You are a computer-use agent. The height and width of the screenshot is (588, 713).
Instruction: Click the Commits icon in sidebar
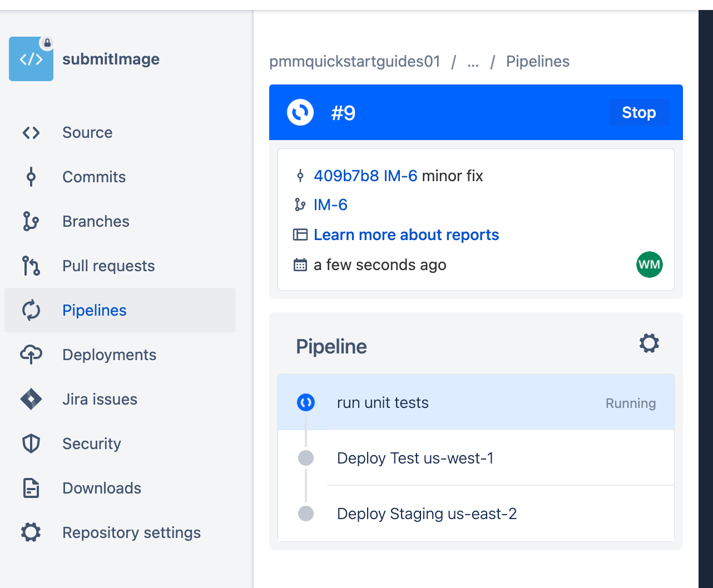click(x=31, y=177)
